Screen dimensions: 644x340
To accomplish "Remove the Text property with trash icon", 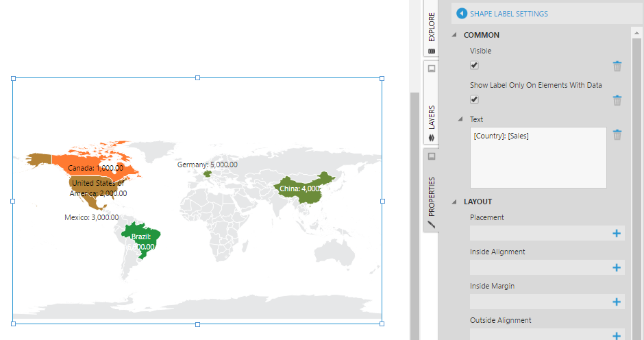I will 617,134.
